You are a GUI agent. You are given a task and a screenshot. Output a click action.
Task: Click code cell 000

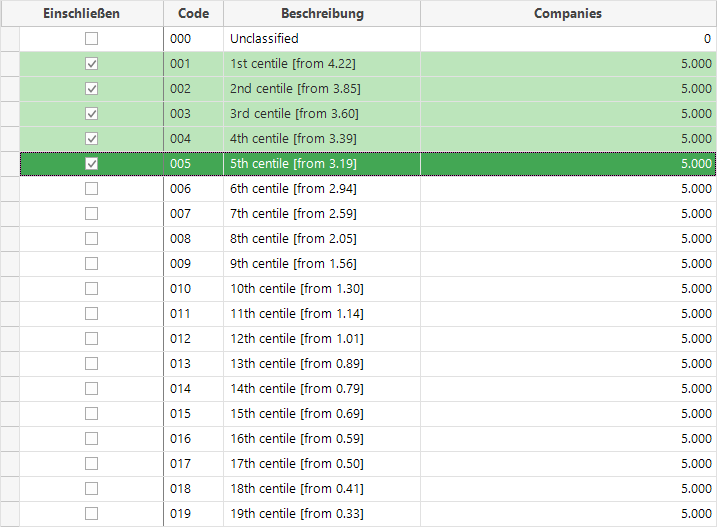(193, 38)
